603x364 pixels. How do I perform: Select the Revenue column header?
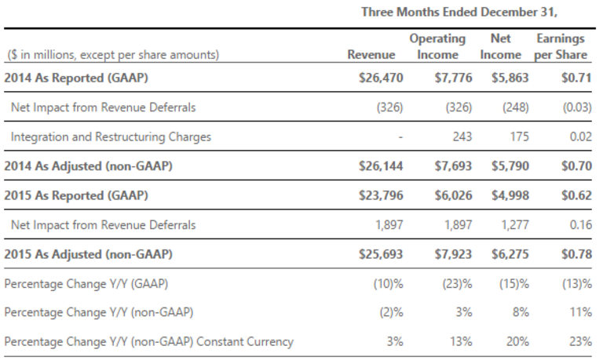[x=371, y=54]
